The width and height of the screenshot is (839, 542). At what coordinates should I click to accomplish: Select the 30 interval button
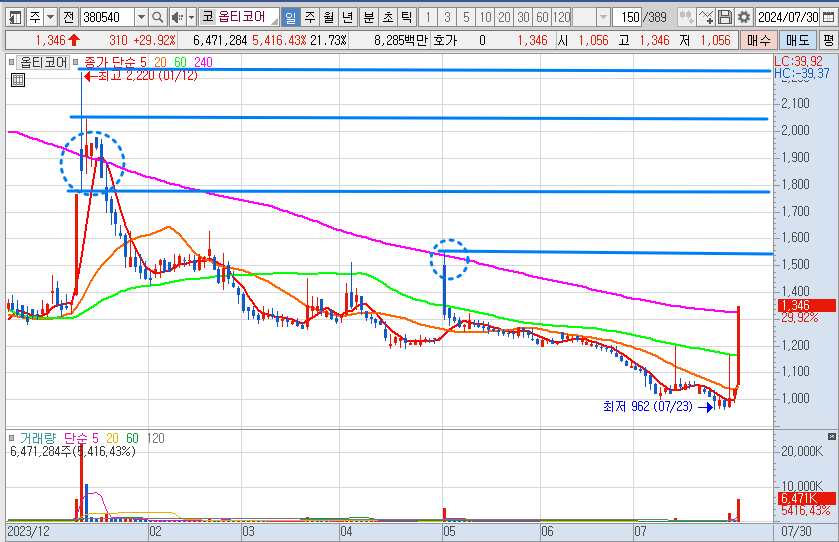tap(524, 18)
